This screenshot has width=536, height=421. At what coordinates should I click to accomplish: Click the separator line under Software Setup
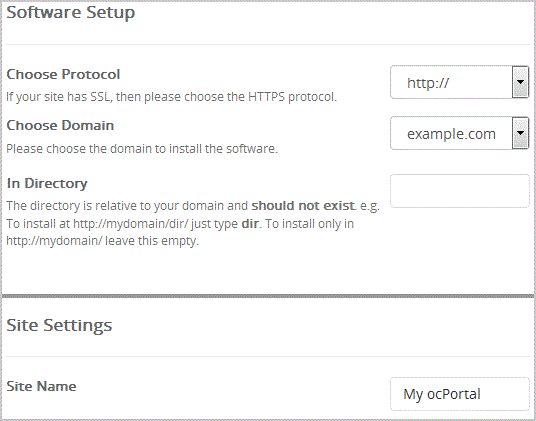268,44
